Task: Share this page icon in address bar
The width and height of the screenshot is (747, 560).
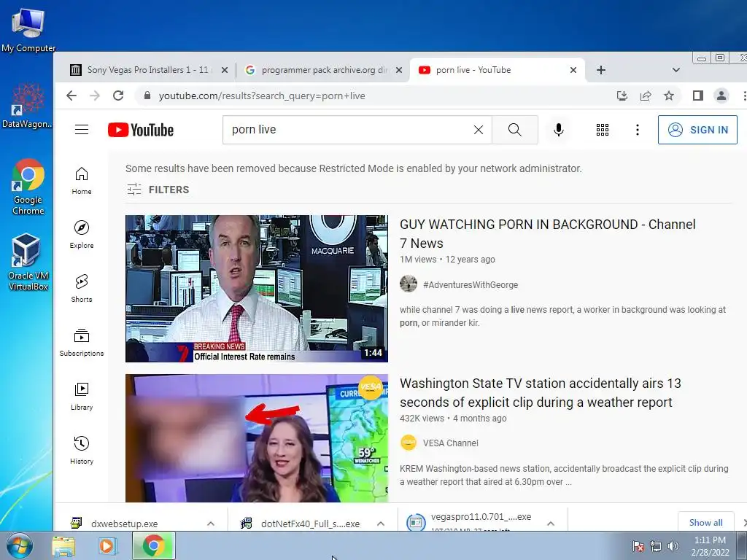Action: (x=646, y=96)
